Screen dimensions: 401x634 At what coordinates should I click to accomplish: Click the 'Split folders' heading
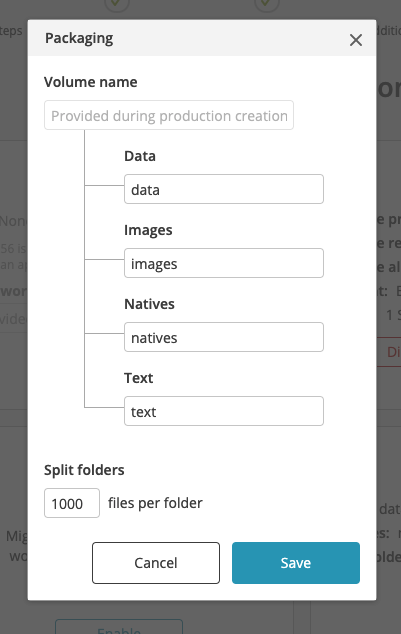coord(84,470)
